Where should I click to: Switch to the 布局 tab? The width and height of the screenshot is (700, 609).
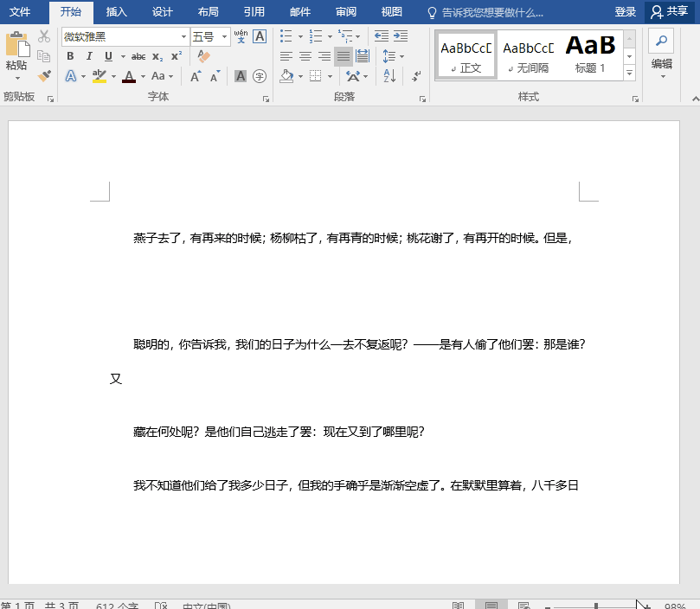pyautogui.click(x=208, y=12)
